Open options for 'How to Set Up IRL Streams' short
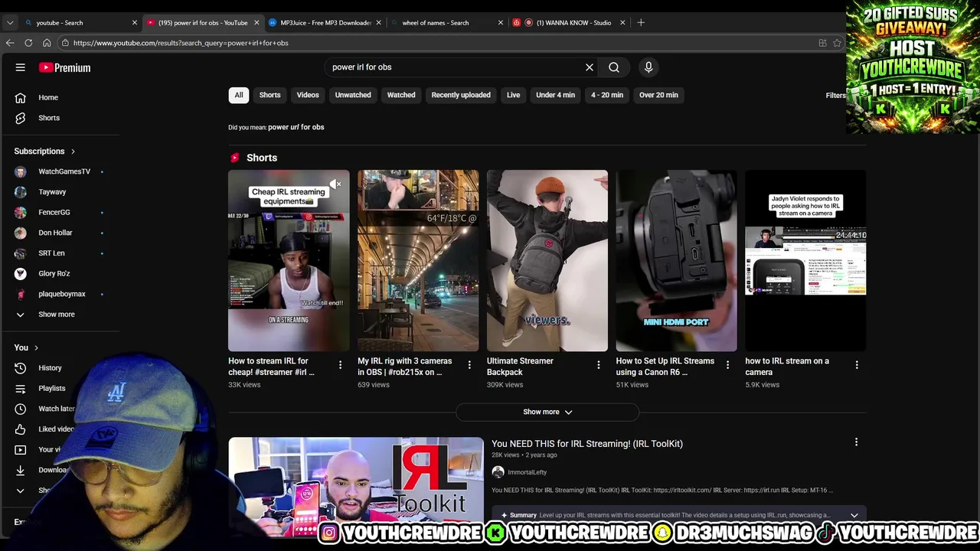Viewport: 980px width, 551px height. [727, 365]
